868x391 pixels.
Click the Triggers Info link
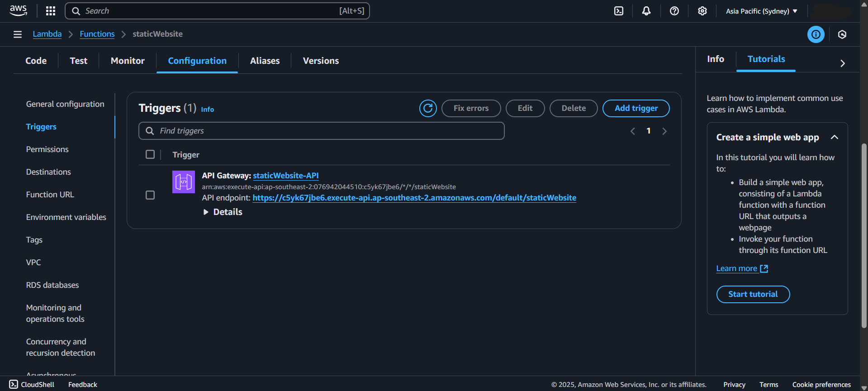208,110
